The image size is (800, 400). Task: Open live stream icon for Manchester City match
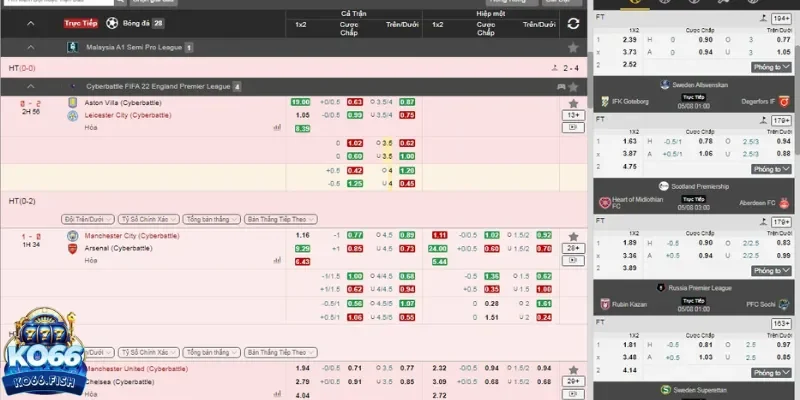click(573, 260)
